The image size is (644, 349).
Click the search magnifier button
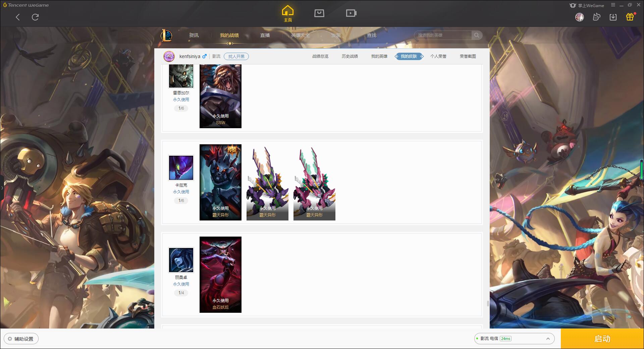[x=477, y=35]
